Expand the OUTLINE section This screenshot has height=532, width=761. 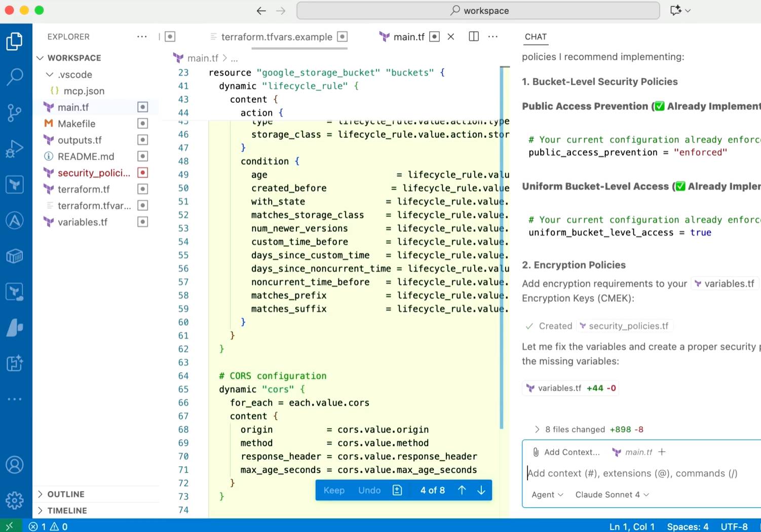coord(66,494)
